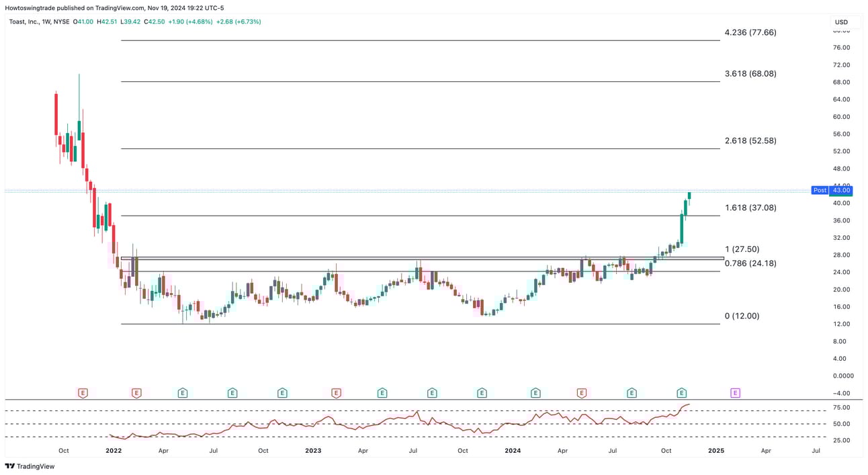Image resolution: width=868 pixels, height=475 pixels.
Task: Click the −4.00 price scale label
Action: (x=842, y=393)
